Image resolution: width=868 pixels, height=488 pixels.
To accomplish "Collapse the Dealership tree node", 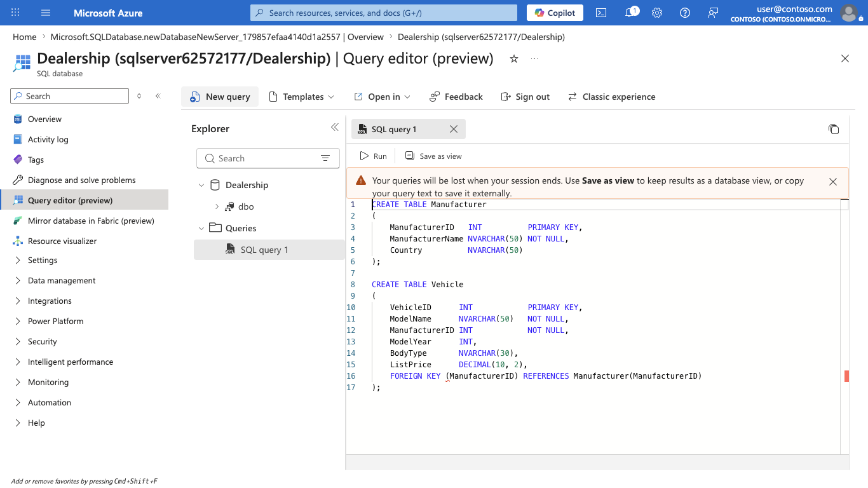I will point(201,185).
